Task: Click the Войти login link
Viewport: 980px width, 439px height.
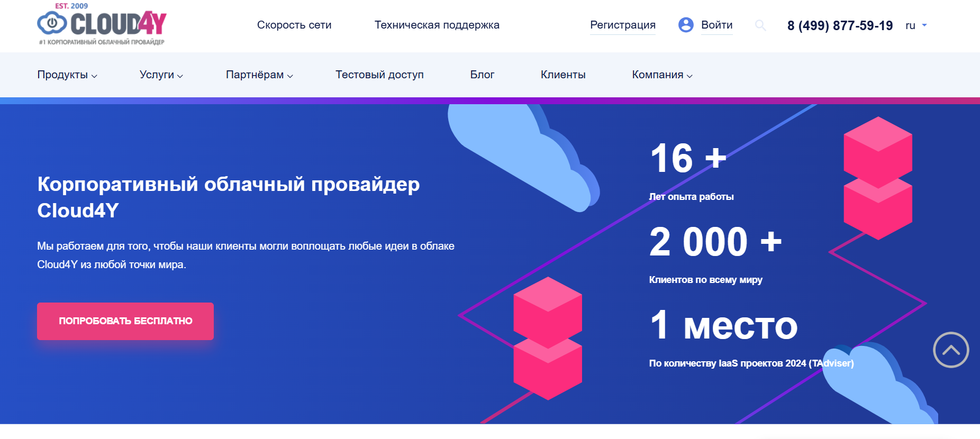Action: (716, 25)
